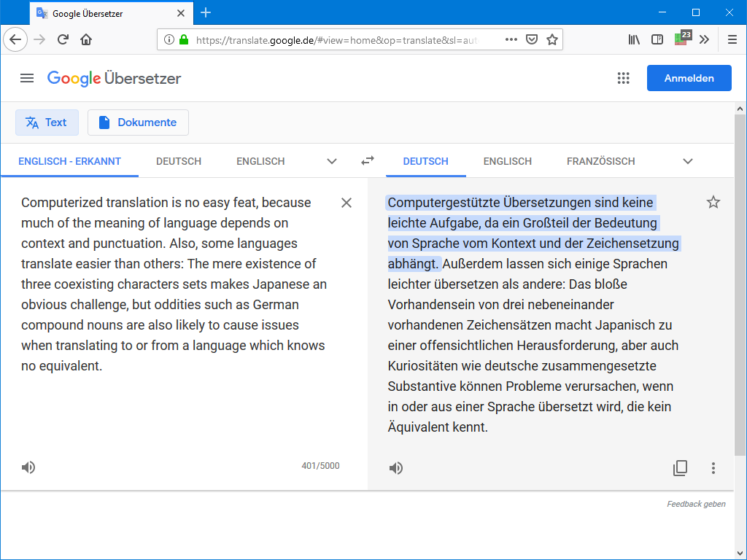
Task: Click the extension icon with badge 23
Action: [683, 38]
